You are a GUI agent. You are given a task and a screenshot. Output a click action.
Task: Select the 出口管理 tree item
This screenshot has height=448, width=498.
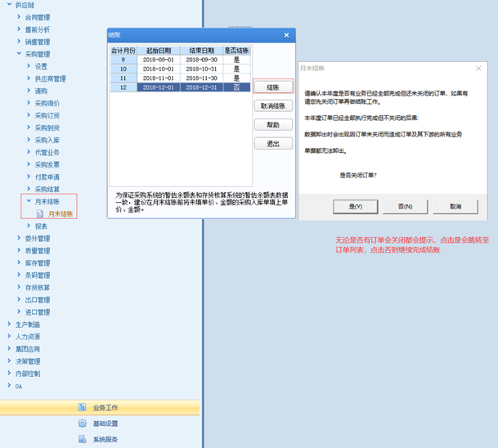38,300
